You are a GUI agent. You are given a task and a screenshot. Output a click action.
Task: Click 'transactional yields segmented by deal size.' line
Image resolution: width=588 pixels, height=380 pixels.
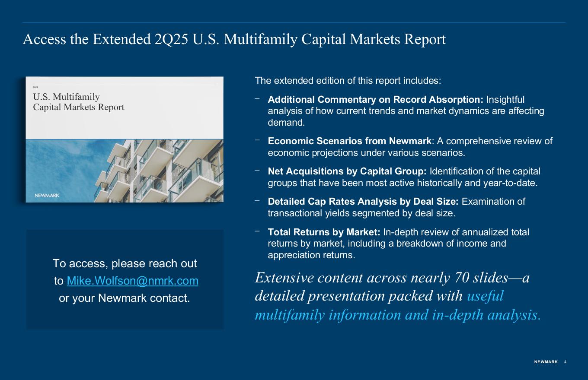[x=361, y=213]
